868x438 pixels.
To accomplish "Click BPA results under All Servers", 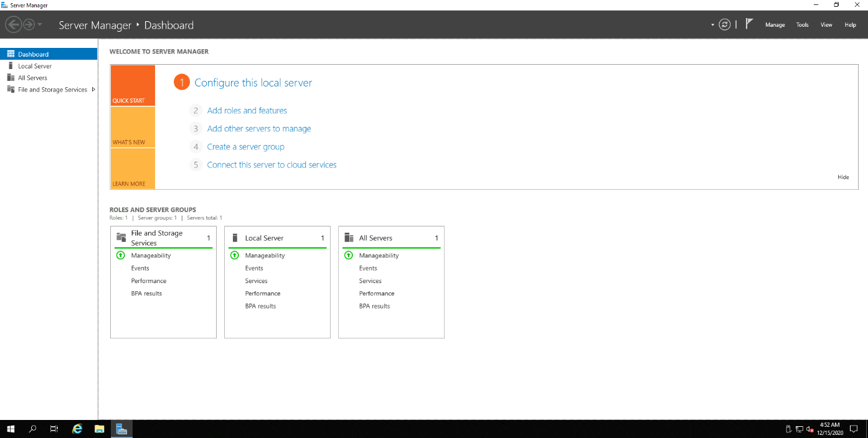I will (x=374, y=305).
